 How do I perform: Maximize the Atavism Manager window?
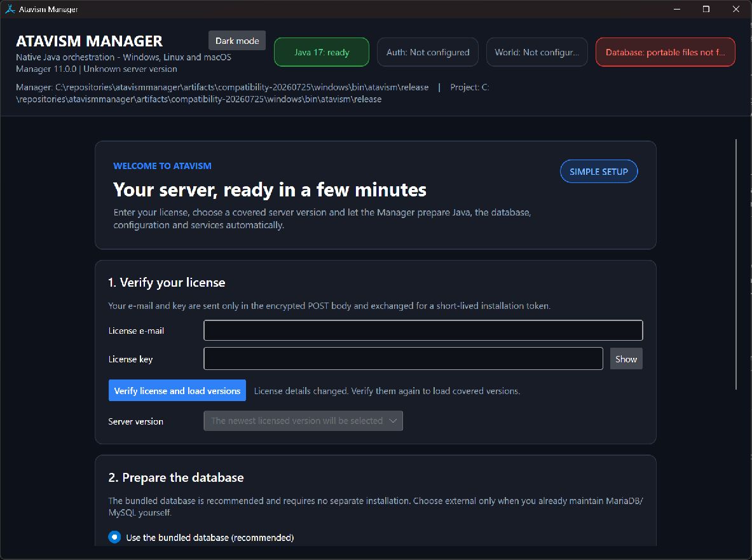click(706, 9)
